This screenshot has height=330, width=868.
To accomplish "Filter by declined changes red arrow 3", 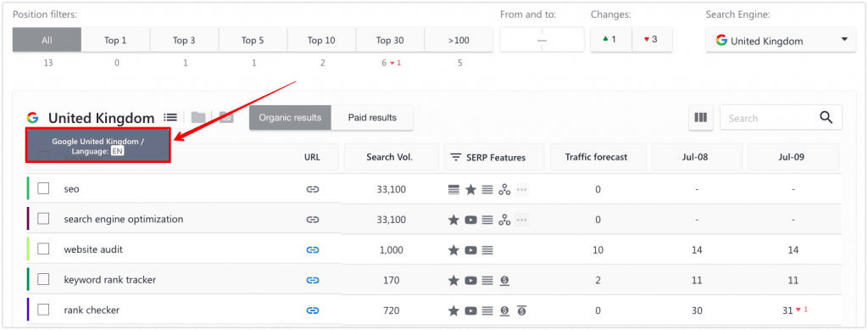I will coord(652,40).
